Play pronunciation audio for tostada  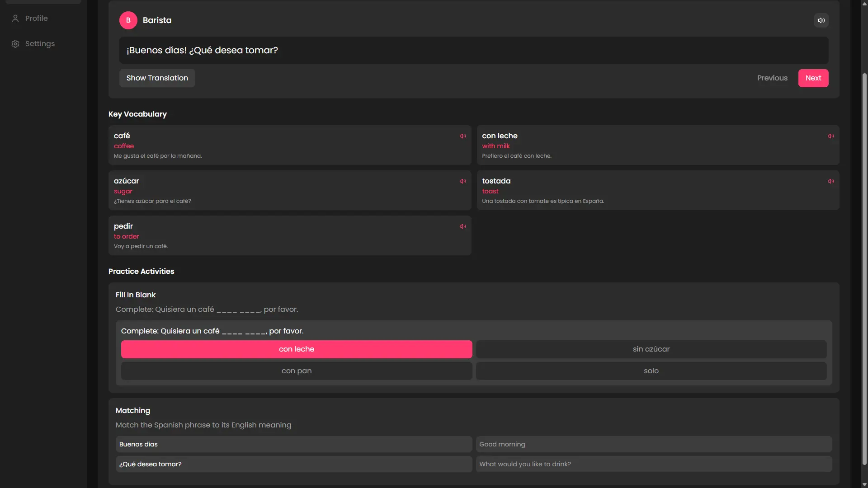pos(830,181)
